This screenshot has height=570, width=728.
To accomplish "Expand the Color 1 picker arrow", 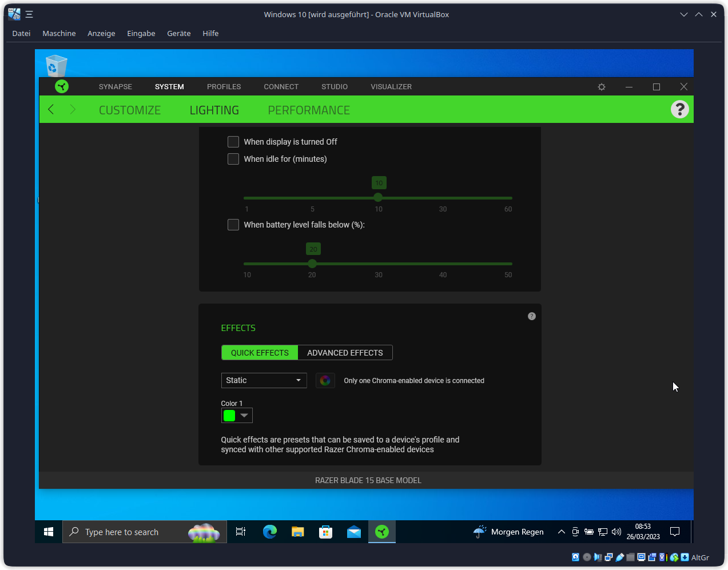I will (x=244, y=415).
